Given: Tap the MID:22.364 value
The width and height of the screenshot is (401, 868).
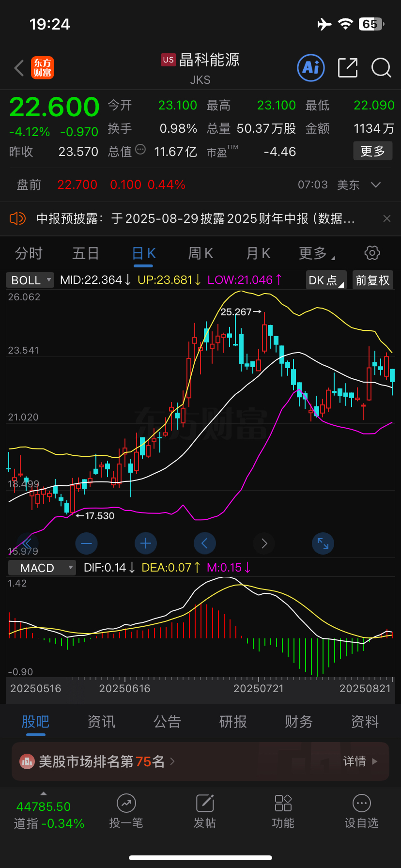Looking at the screenshot, I should pos(95,280).
